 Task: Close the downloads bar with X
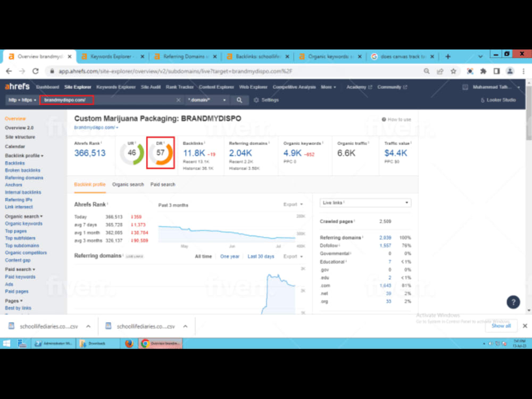click(x=525, y=326)
